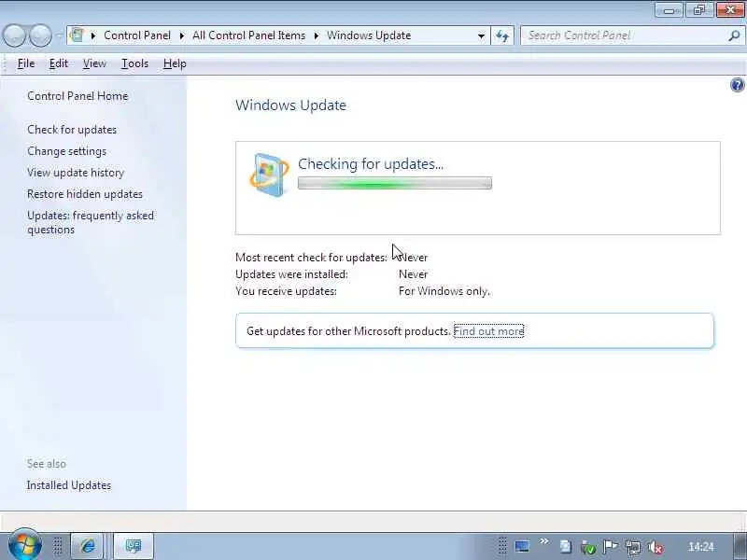Click the Refresh button beside the address bar

502,35
